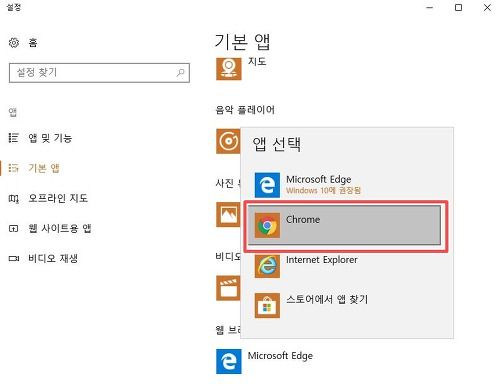Maximize the 설정 window
Viewport: 500px width, 391px height.
click(x=459, y=7)
